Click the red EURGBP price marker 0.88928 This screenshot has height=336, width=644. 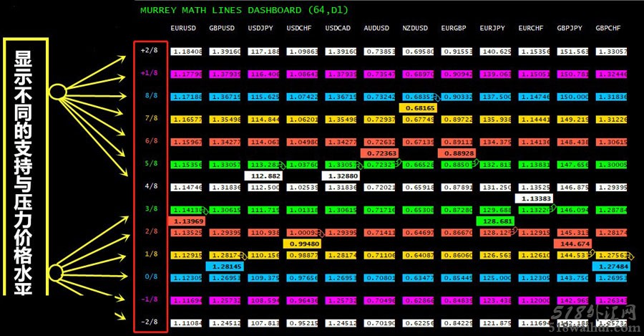(457, 153)
